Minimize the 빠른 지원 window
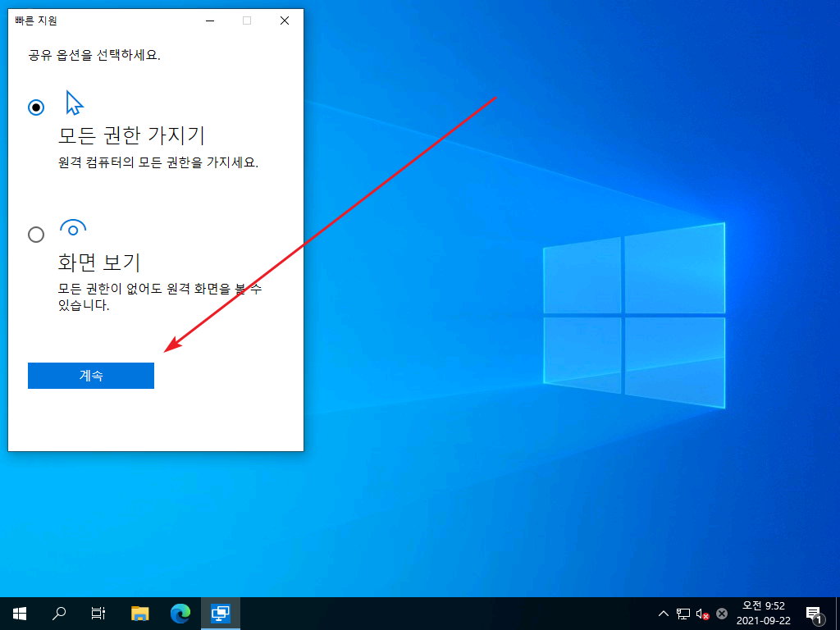840x630 pixels. pyautogui.click(x=210, y=21)
